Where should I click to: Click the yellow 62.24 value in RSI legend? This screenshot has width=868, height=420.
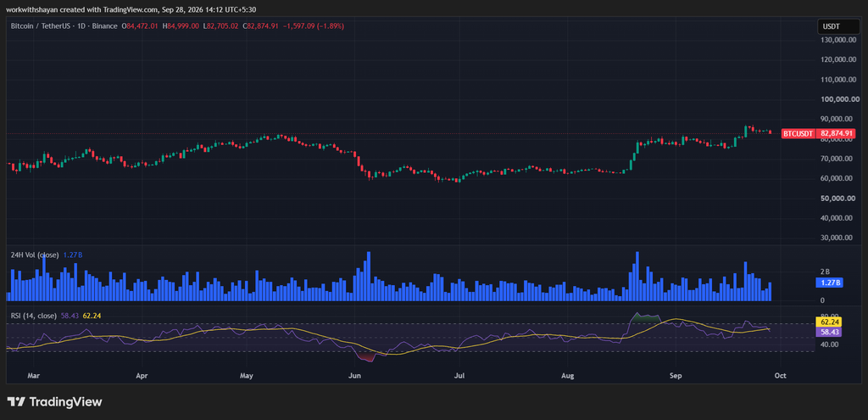click(x=92, y=316)
